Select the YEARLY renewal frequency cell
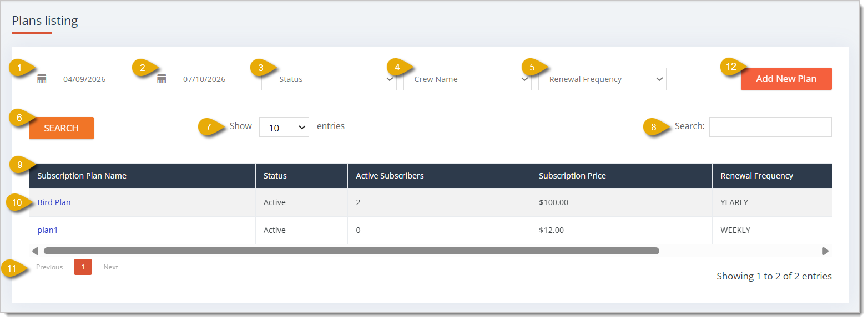The height and width of the screenshot is (321, 868). click(772, 202)
